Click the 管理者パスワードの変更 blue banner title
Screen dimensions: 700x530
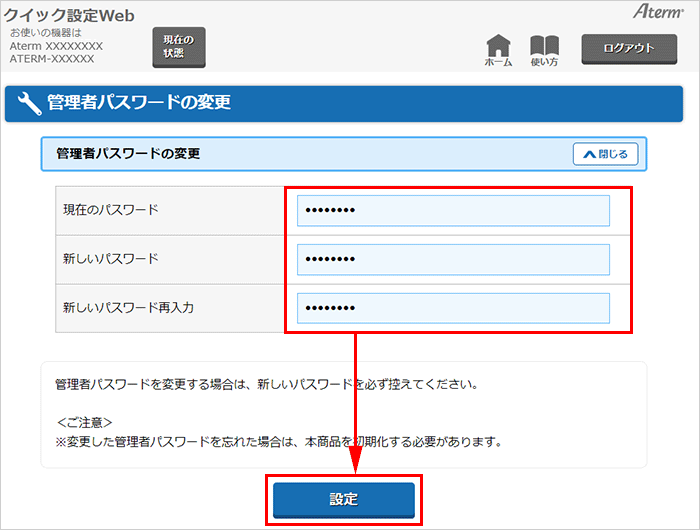tap(139, 103)
